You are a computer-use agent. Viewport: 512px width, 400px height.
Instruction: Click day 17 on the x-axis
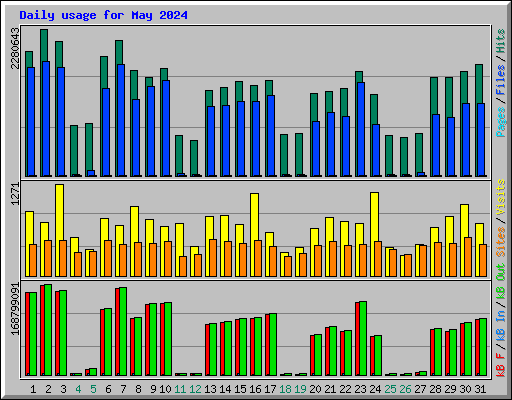click(x=270, y=389)
